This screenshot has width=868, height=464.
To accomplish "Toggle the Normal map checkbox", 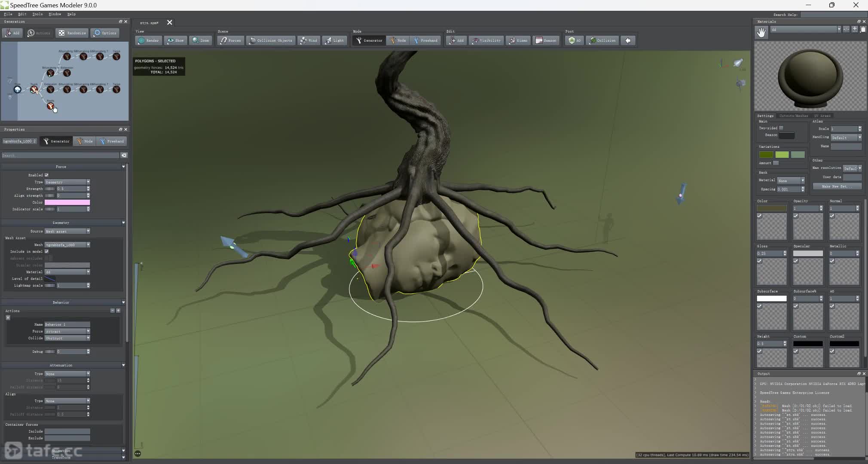I will 832,216.
